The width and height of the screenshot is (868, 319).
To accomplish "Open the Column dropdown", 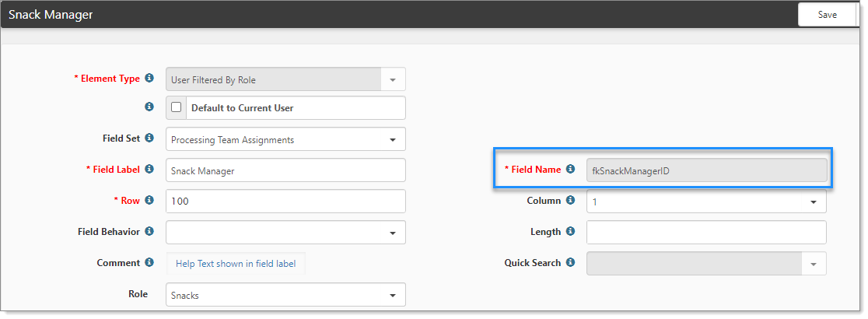I will click(706, 201).
